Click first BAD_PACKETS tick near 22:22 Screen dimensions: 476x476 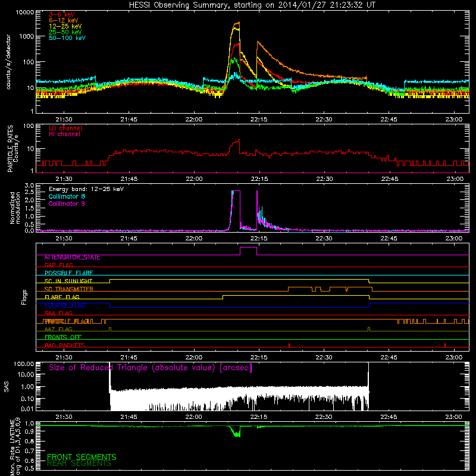[x=289, y=345]
